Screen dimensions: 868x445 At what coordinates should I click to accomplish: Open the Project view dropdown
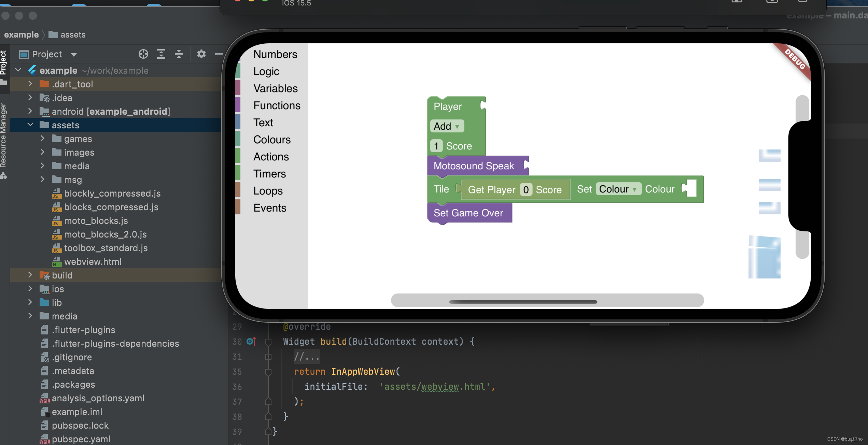tap(74, 54)
